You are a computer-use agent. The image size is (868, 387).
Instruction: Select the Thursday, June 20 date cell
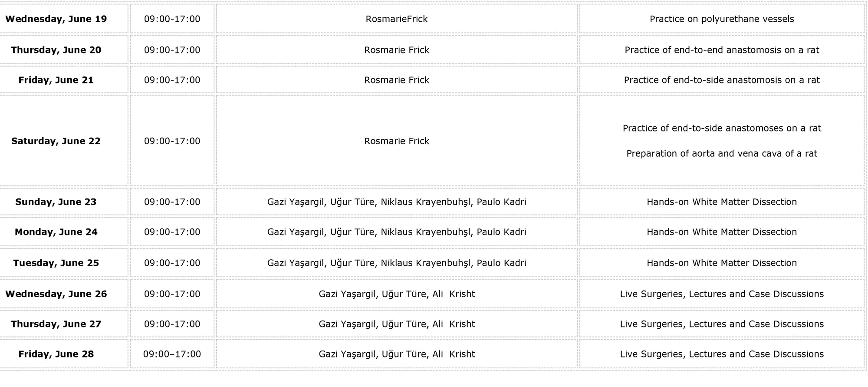point(56,50)
